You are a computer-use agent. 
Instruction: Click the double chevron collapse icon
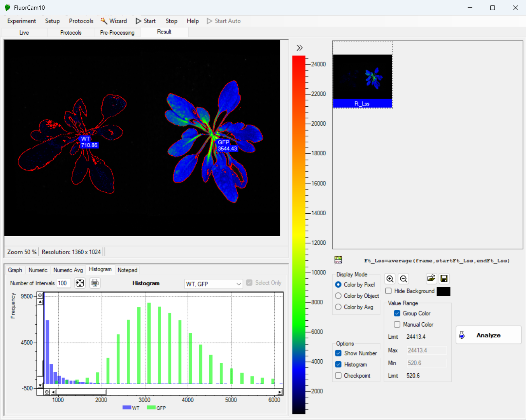[x=299, y=48]
